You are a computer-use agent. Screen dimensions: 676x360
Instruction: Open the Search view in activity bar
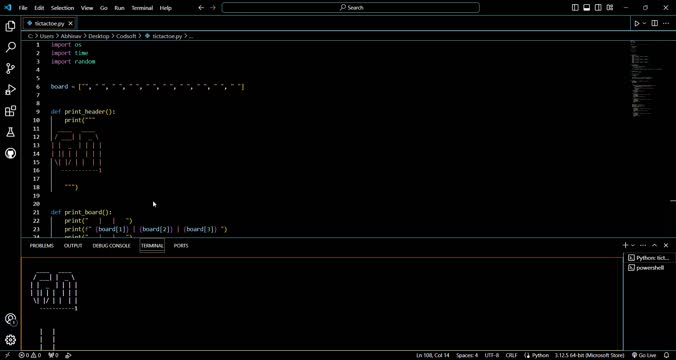click(x=10, y=47)
